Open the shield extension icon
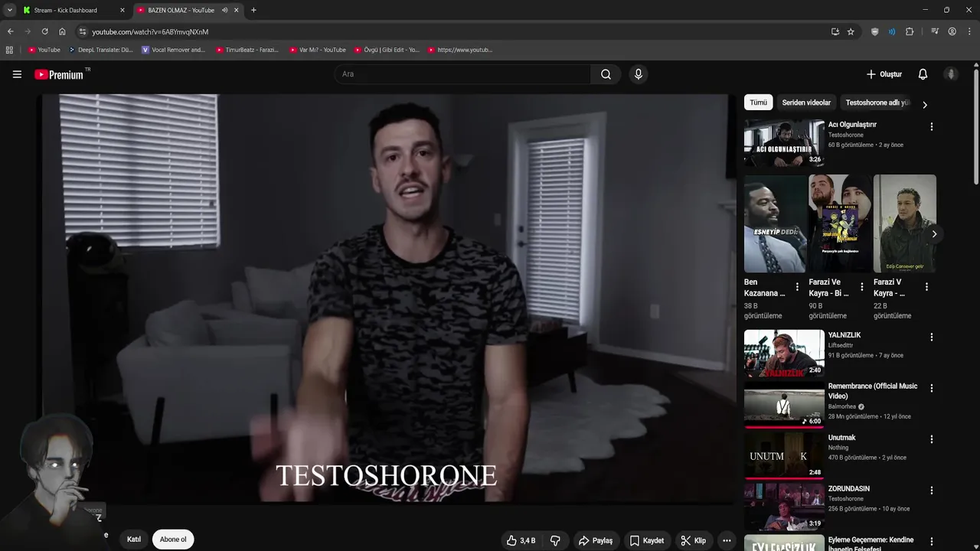The height and width of the screenshot is (551, 980). tap(875, 31)
